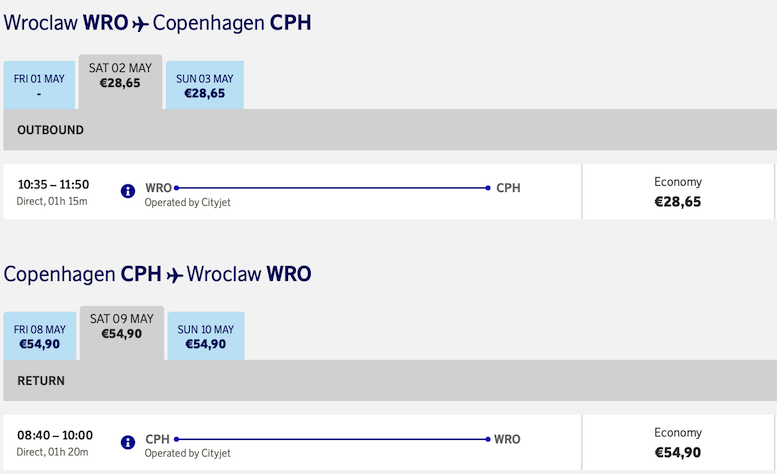
Task: Click the Direct, 01h 15m duration text
Action: pos(52,201)
